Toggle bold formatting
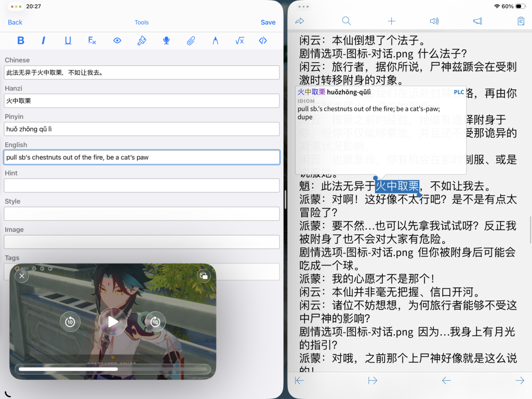Screen dimensions: 532x399 (21, 41)
